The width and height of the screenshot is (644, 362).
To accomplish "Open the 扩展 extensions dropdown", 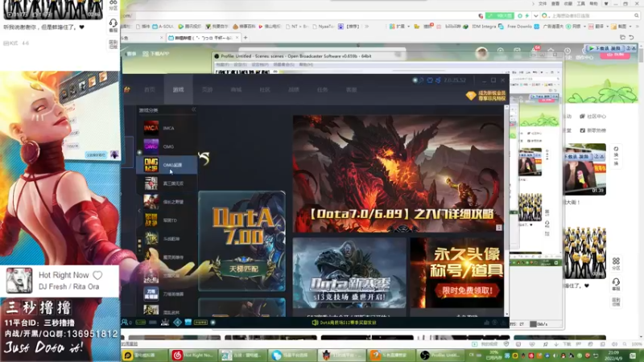I will coord(399,27).
